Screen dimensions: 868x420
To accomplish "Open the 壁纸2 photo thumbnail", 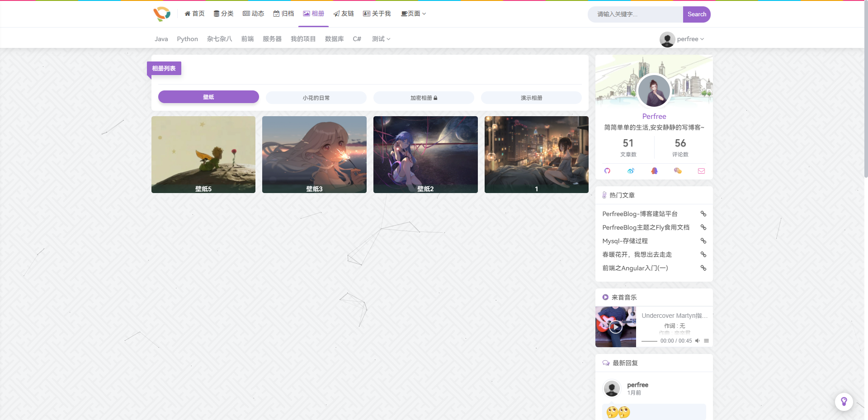I will pyautogui.click(x=425, y=155).
